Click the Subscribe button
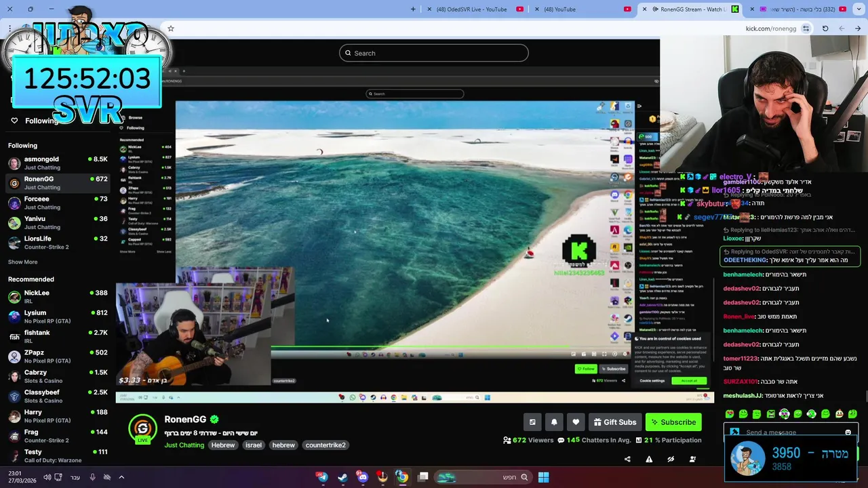The image size is (868, 488). pos(673,422)
